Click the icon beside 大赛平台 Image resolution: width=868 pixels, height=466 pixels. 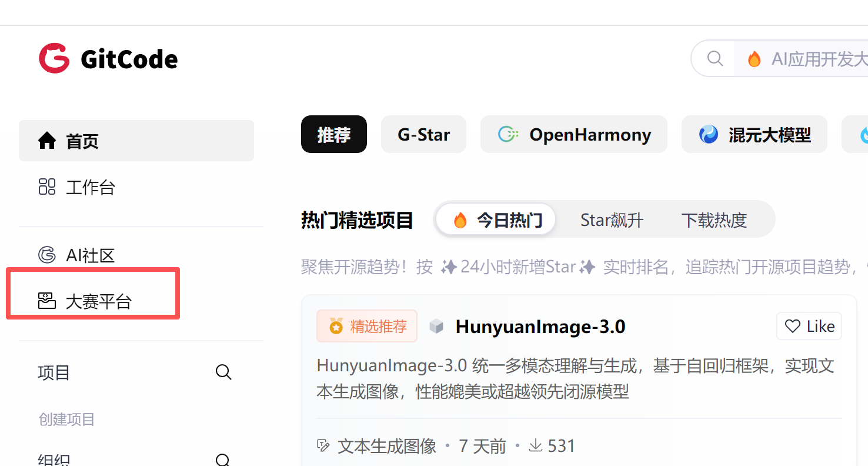point(47,301)
